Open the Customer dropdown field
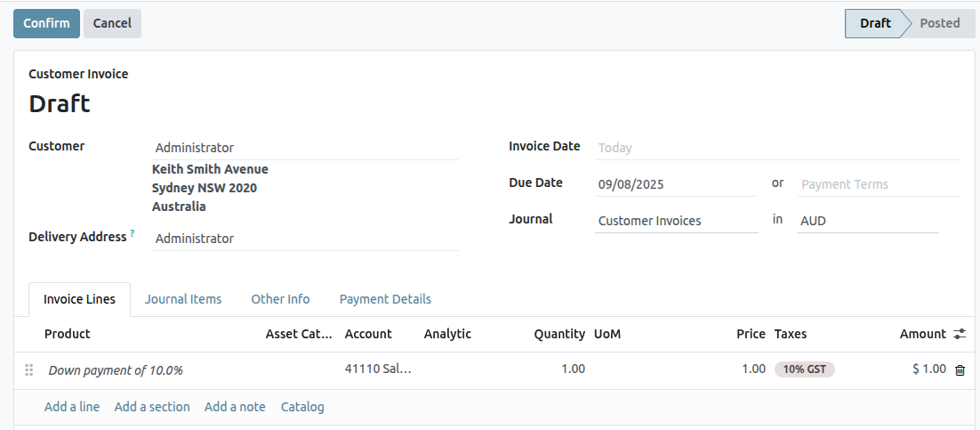This screenshot has height=430, width=980. point(304,148)
